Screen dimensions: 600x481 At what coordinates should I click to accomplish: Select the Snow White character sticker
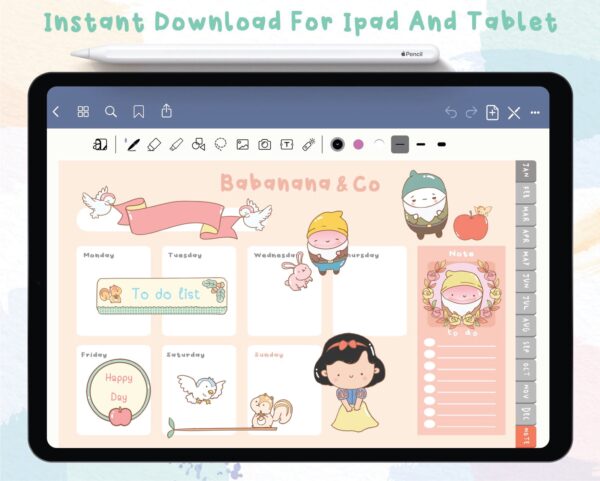coord(350,382)
